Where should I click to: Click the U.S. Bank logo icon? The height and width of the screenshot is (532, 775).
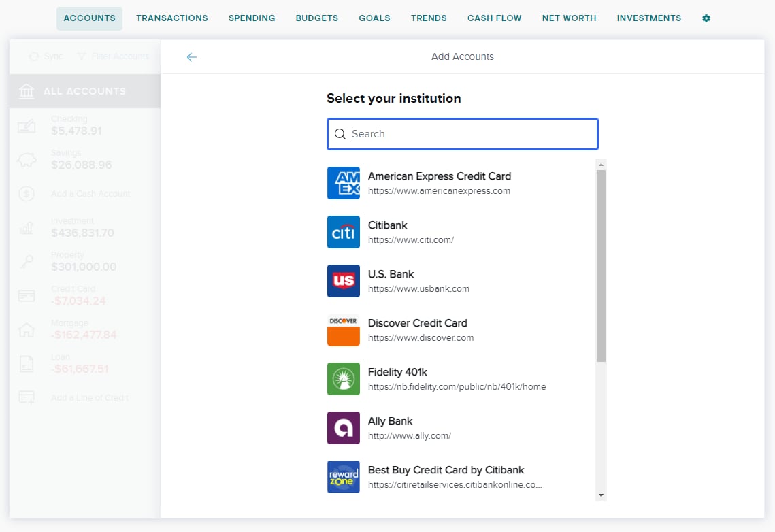coord(344,280)
